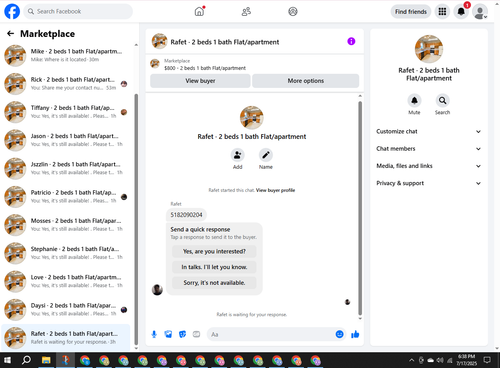Open Tiffany's apartment conversation

point(66,112)
